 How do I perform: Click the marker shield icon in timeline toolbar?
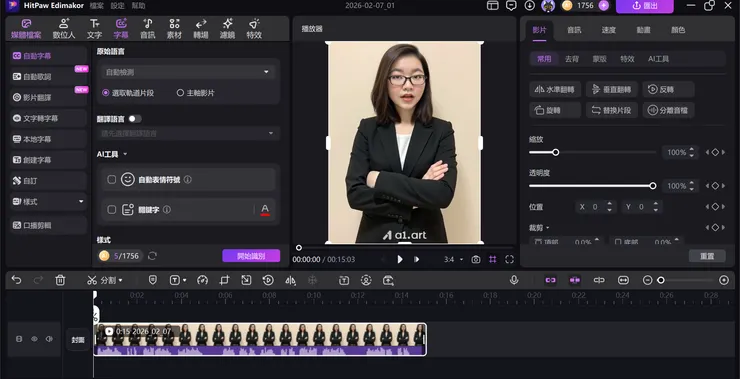152,280
